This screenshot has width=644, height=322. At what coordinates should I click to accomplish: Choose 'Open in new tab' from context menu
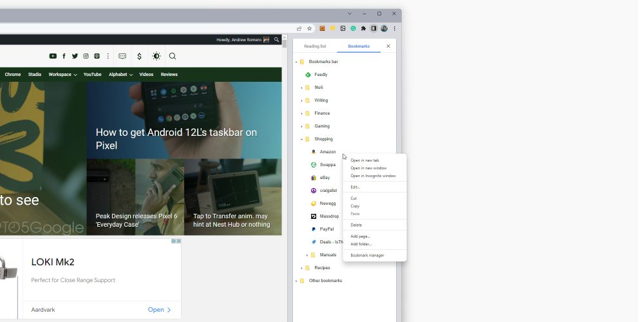[365, 160]
